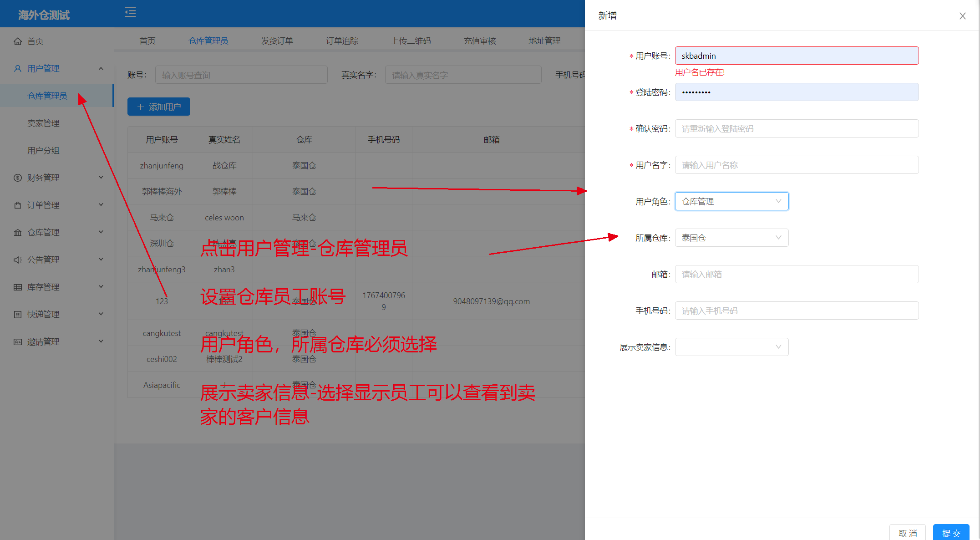The image size is (980, 540).
Task: Select the 郭棒棒海外 account cell
Action: (x=162, y=191)
